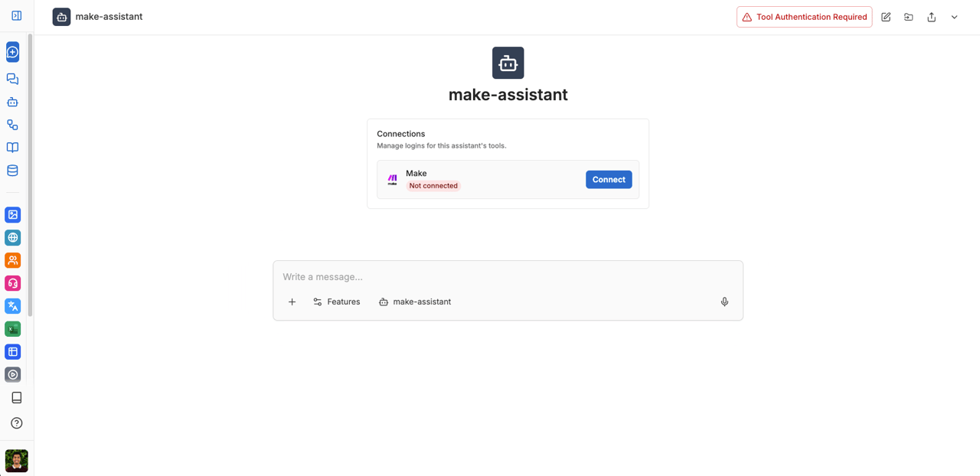The height and width of the screenshot is (476, 980).
Task: Start voice input with the microphone icon
Action: 724,302
